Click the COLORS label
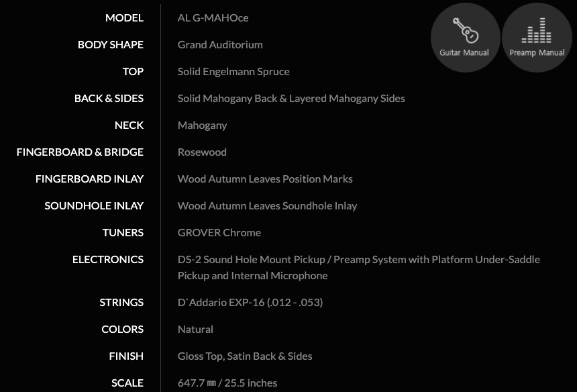The image size is (577, 392). pos(122,329)
